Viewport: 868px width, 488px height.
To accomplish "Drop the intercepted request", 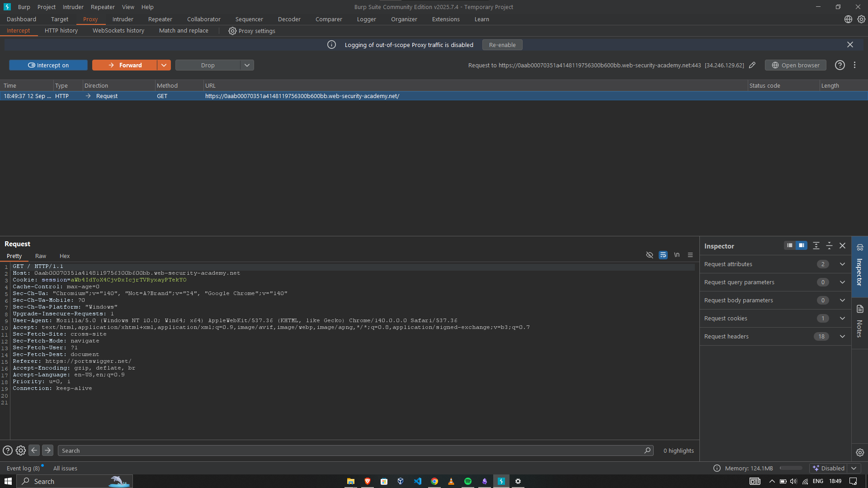I will (208, 65).
